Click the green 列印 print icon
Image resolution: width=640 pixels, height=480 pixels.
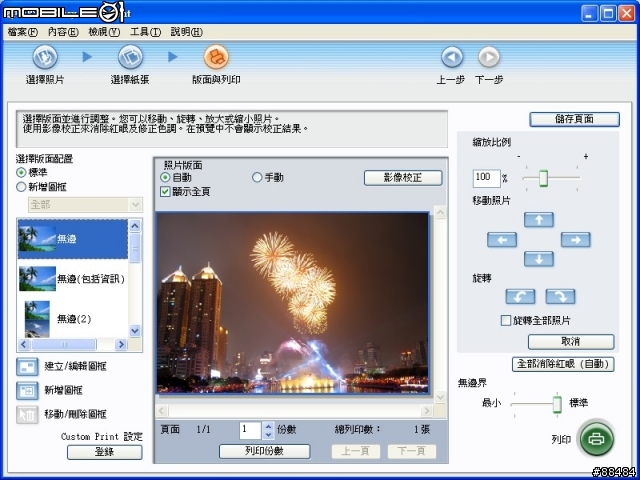[596, 439]
